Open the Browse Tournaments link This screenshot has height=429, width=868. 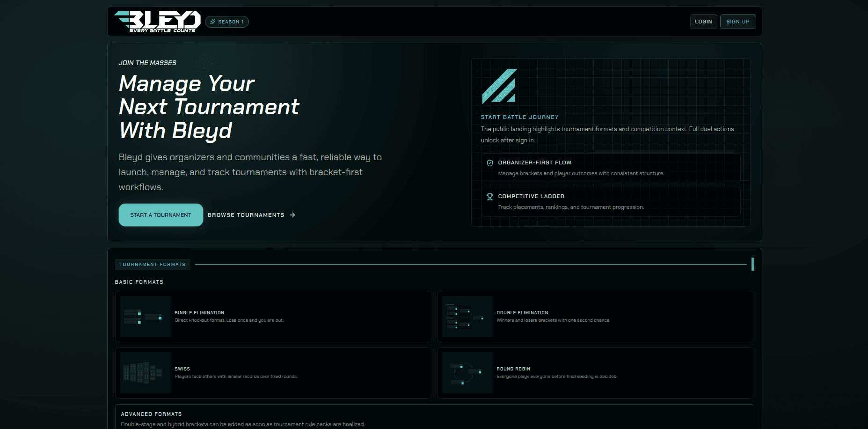click(x=251, y=215)
